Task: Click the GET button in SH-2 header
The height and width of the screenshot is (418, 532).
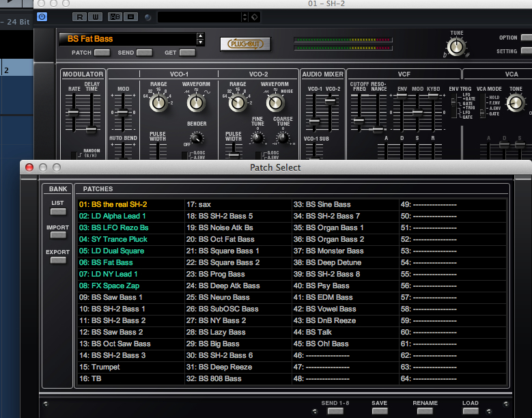Action: pos(187,53)
